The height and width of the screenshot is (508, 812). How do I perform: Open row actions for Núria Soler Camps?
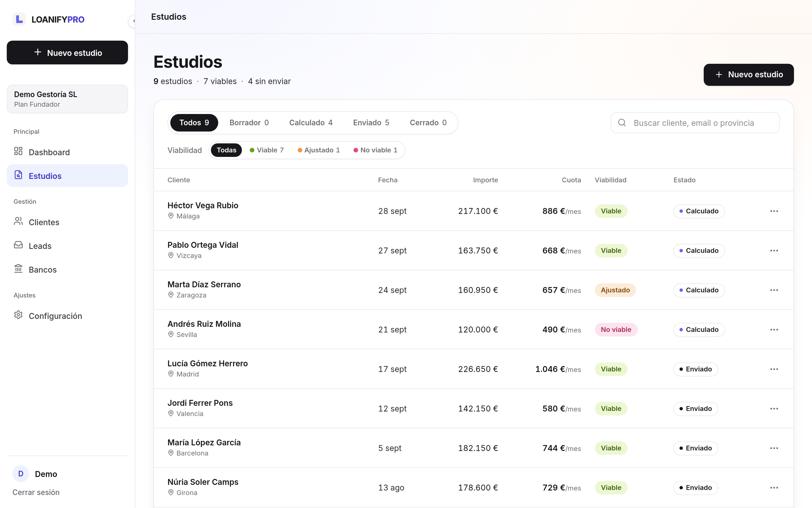pyautogui.click(x=774, y=487)
